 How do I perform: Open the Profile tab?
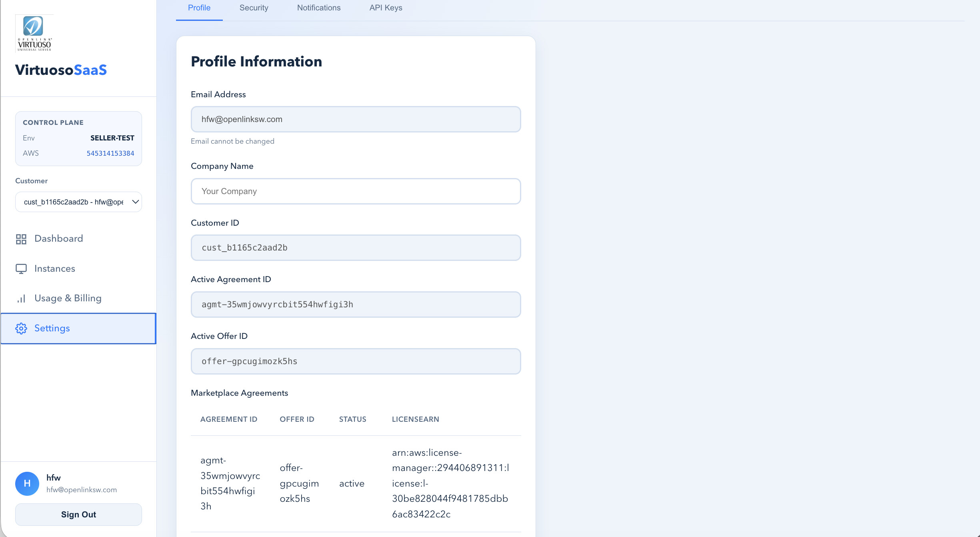tap(199, 8)
